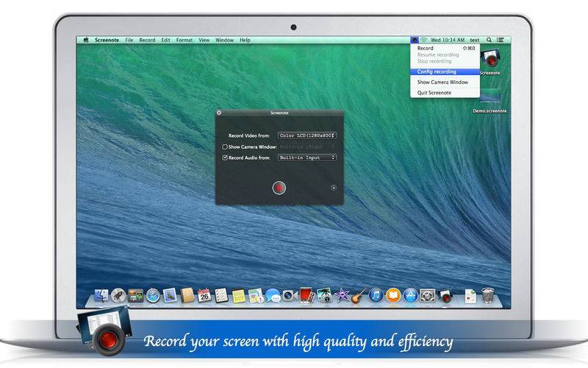Open the document stack in Dock
This screenshot has width=588, height=368.
pyautogui.click(x=470, y=296)
